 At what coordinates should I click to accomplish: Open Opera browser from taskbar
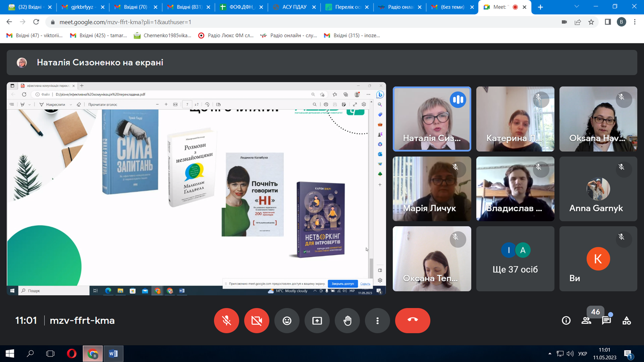[72, 354]
